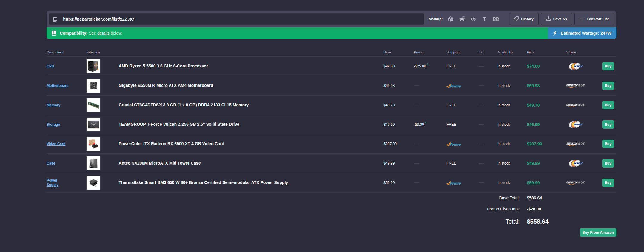Open the Newegg logo in the Case row
The image size is (644, 252).
tap(576, 163)
